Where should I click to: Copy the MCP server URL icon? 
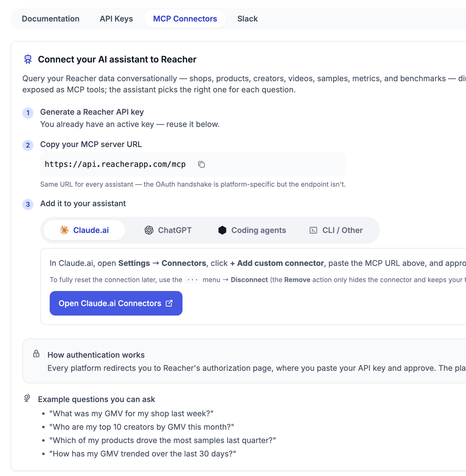pos(201,164)
